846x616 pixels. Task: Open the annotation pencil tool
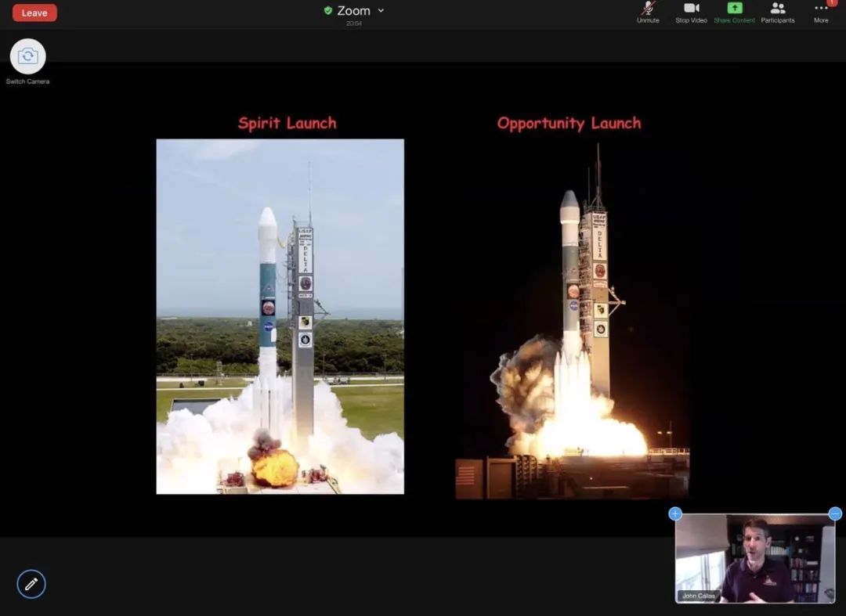[31, 584]
